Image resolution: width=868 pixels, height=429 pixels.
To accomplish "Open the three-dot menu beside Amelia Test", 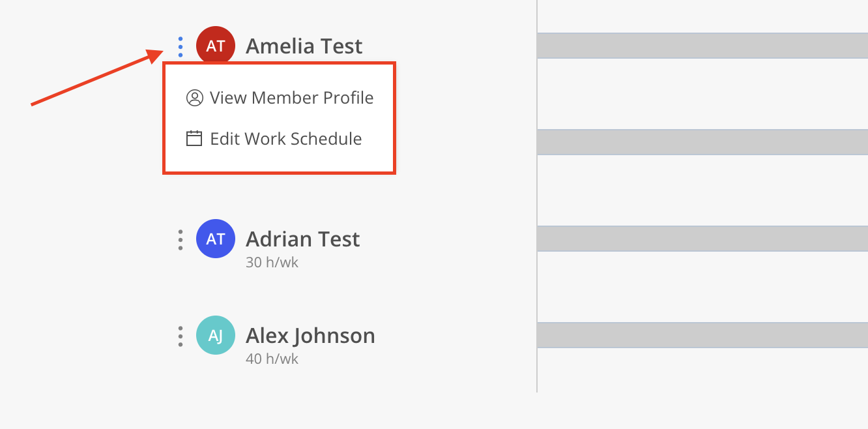I will pyautogui.click(x=181, y=46).
